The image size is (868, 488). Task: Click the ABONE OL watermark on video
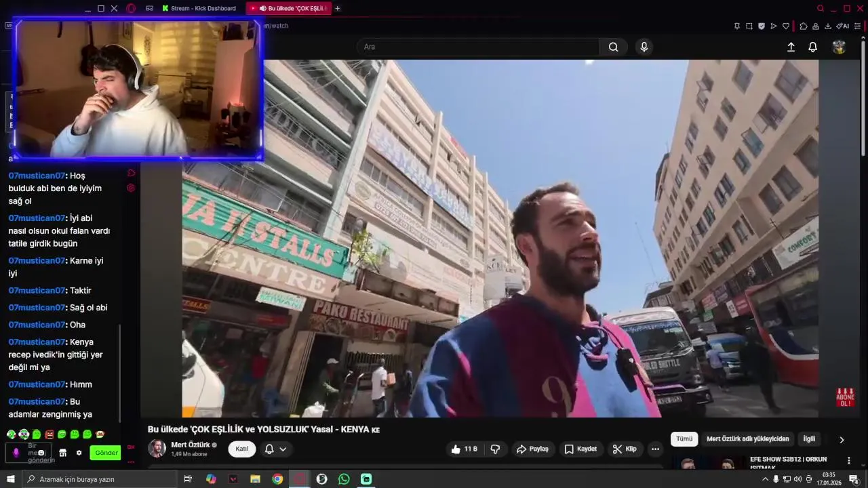pyautogui.click(x=845, y=397)
